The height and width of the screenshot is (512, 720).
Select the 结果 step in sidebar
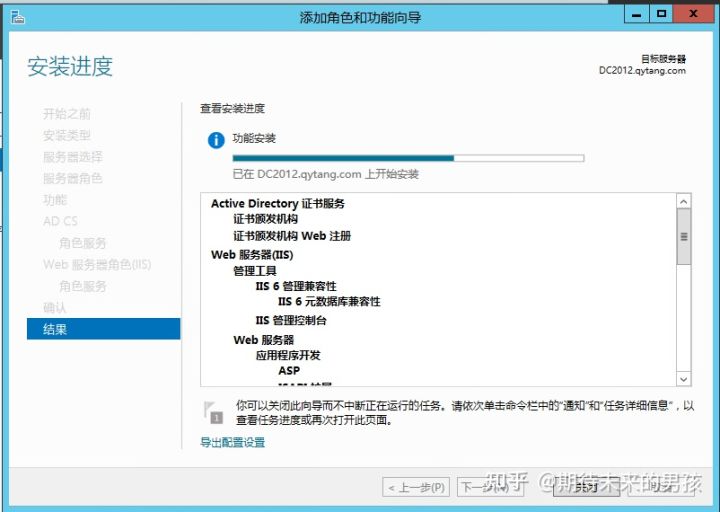(104, 329)
